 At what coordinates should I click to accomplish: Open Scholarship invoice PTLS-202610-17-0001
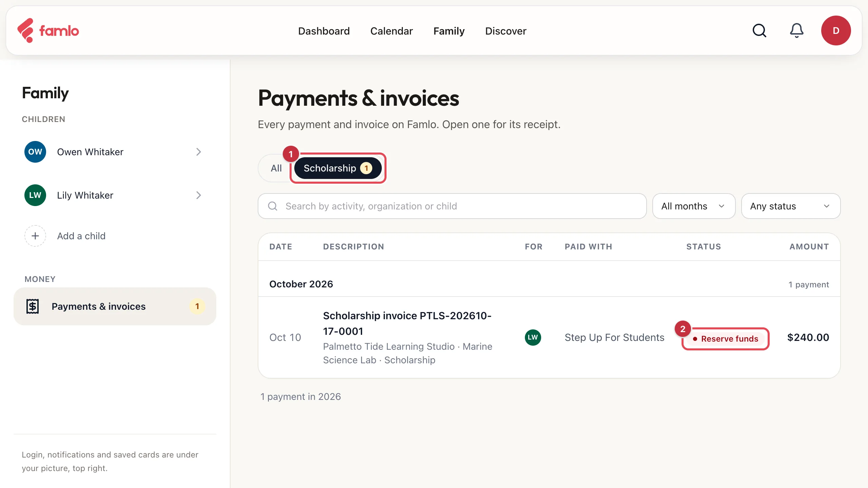pos(407,323)
